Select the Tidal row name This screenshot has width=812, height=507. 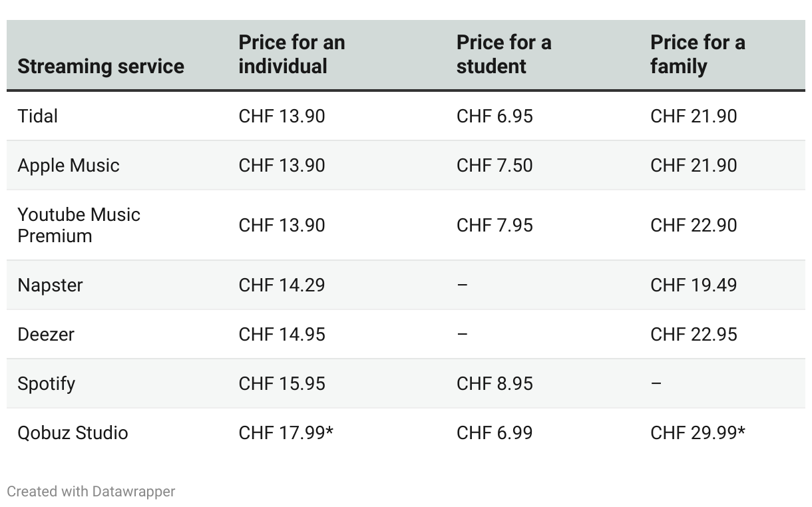tap(38, 116)
